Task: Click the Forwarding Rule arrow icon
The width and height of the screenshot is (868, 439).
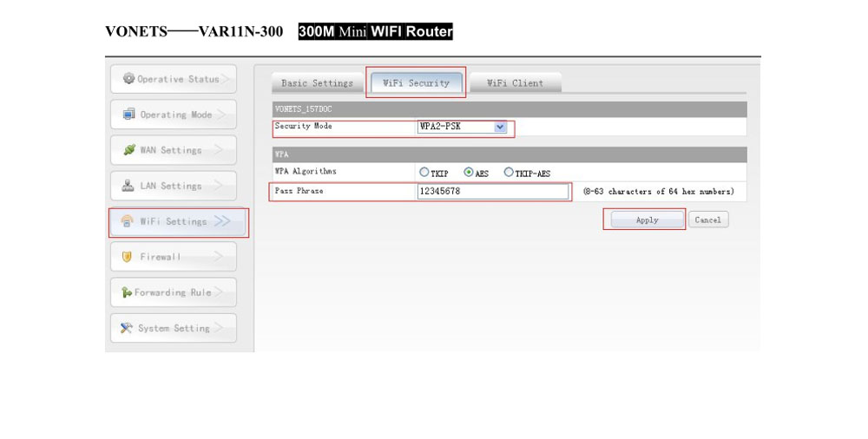Action: pyautogui.click(x=127, y=292)
